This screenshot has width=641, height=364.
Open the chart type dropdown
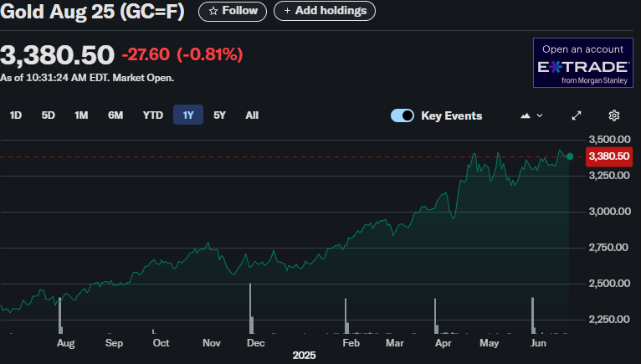[531, 115]
